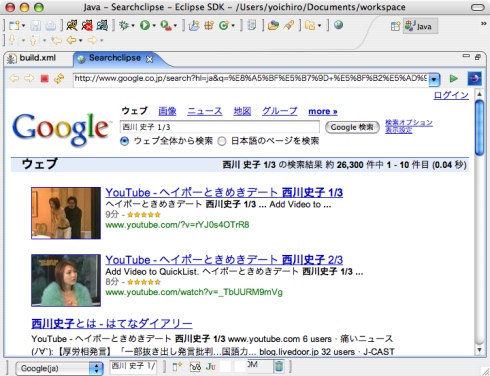Click the green Go arrow beside URL
The height and width of the screenshot is (376, 490).
453,79
